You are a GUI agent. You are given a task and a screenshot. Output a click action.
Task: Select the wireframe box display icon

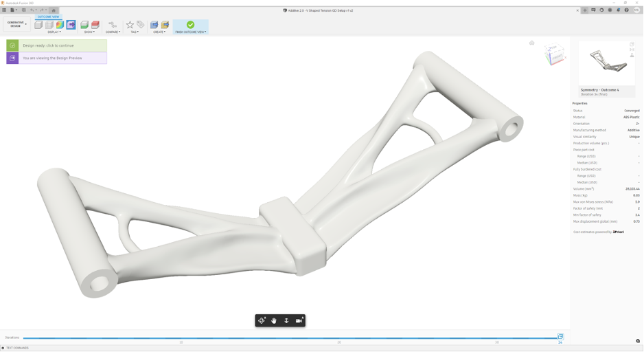tap(49, 25)
